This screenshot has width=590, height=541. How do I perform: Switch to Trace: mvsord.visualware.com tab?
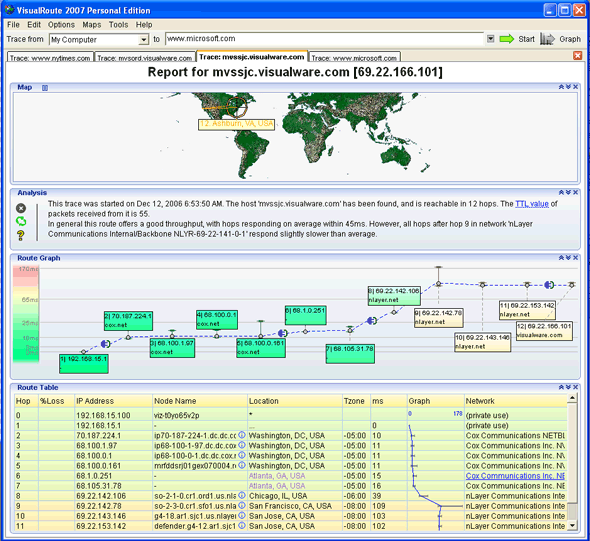(145, 58)
